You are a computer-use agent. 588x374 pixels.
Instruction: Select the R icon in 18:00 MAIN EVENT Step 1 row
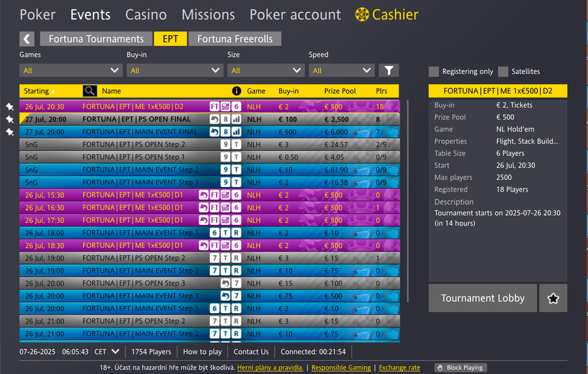(237, 233)
